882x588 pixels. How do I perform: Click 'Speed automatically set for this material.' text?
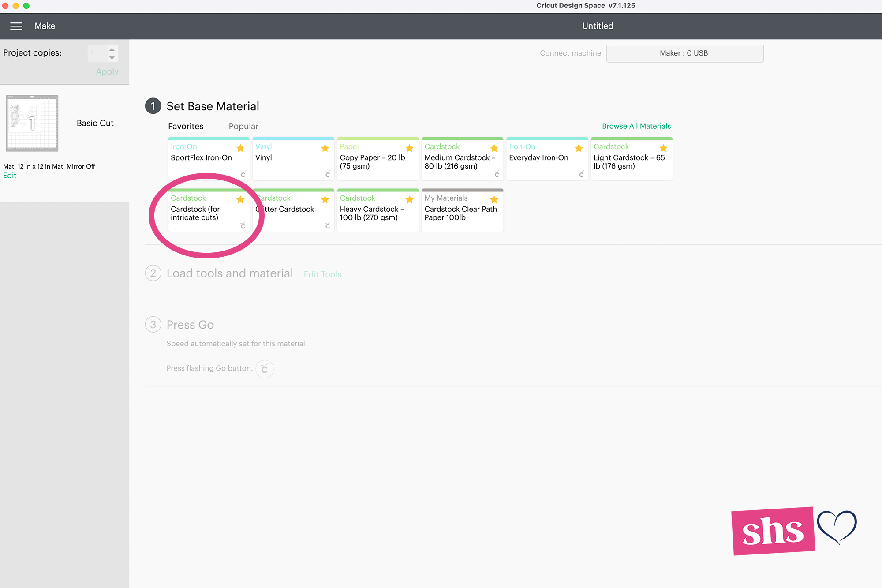coord(236,344)
